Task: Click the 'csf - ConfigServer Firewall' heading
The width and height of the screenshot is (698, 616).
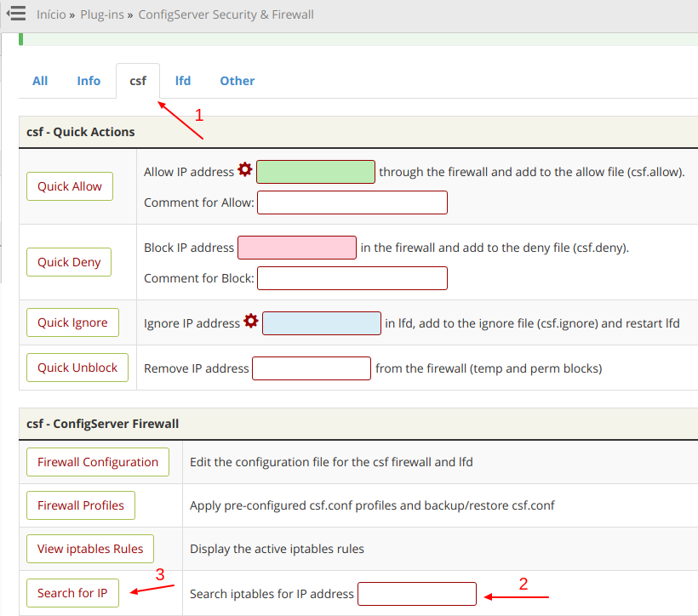Action: (103, 424)
